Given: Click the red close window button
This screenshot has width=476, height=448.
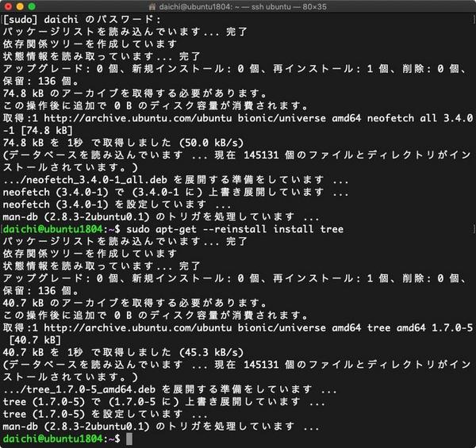Looking at the screenshot, I should 8,6.
